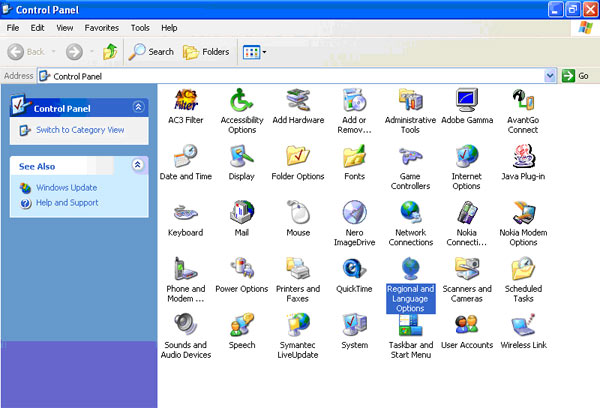Viewport: 600px width, 408px height.
Task: Open Mouse settings icon
Action: tap(298, 213)
